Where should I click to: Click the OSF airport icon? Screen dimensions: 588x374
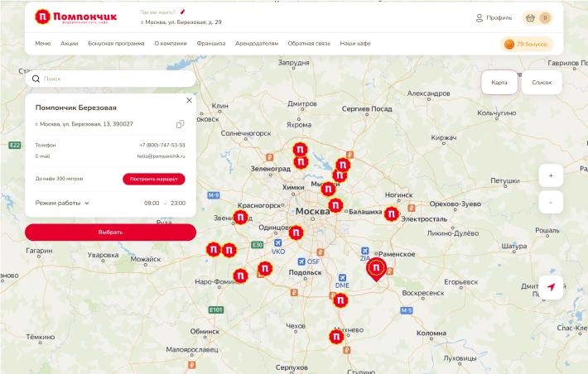(x=301, y=261)
